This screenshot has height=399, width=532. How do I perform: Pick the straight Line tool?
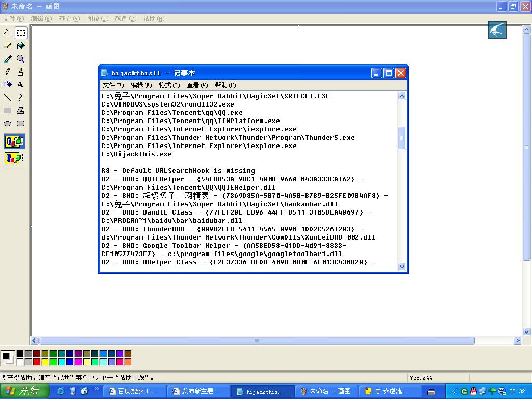click(x=8, y=97)
